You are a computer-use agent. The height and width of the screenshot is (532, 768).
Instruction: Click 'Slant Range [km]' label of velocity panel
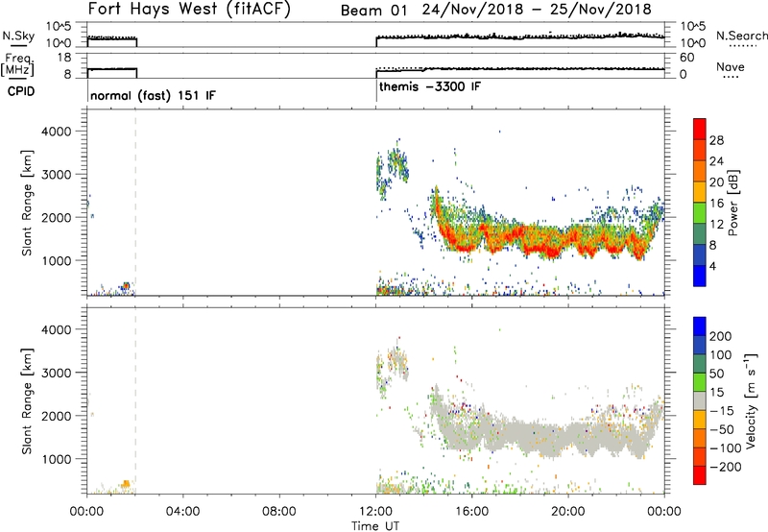click(x=27, y=401)
